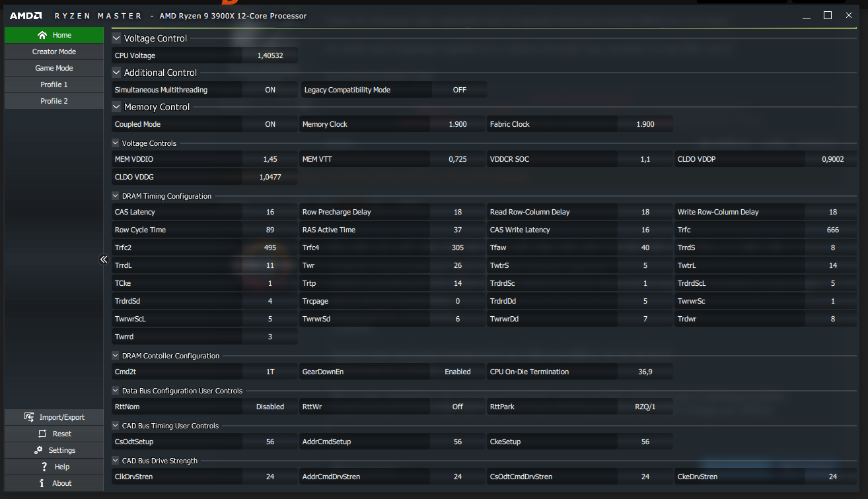Click the Trcpage label

click(x=315, y=301)
